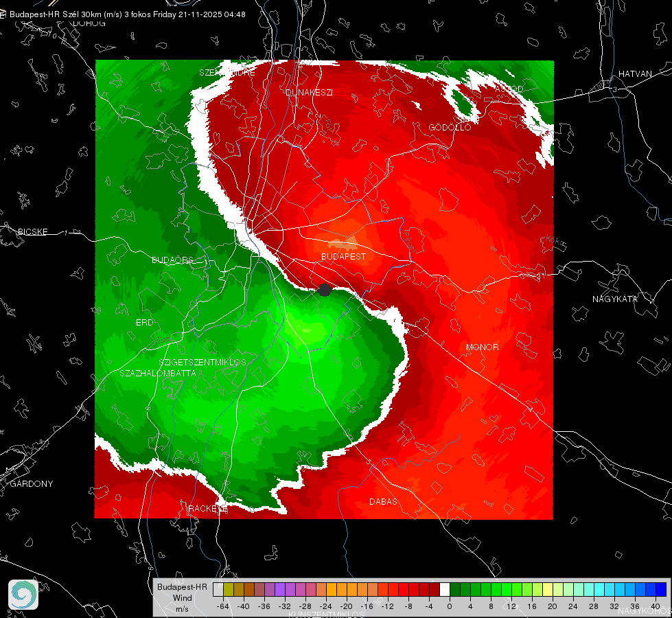This screenshot has width=672, height=618.
Task: Click the BICSKE town label
Action: (x=32, y=231)
